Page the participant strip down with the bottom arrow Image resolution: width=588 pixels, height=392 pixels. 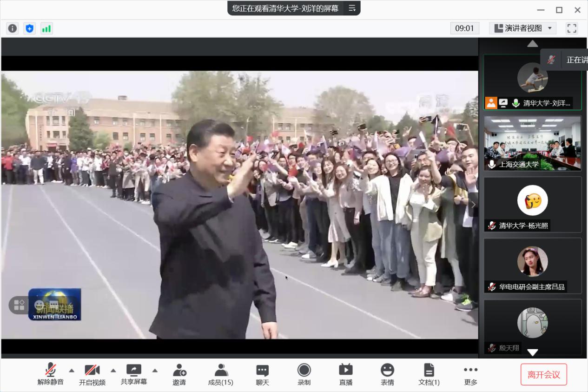point(533,352)
